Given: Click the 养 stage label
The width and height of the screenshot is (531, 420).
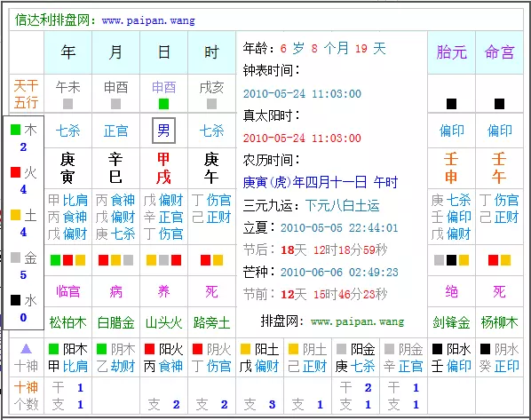Looking at the screenshot, I should pyautogui.click(x=164, y=291).
